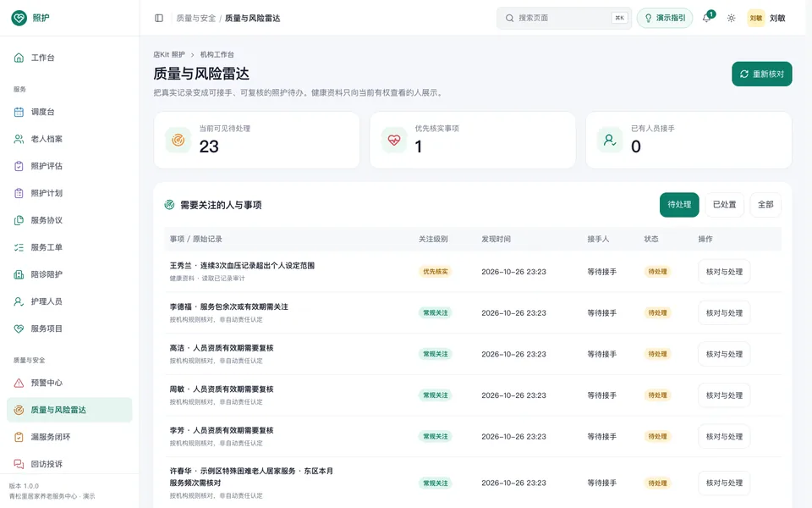The width and height of the screenshot is (812, 508).
Task: Click the 老人档案 people icon
Action: click(19, 139)
